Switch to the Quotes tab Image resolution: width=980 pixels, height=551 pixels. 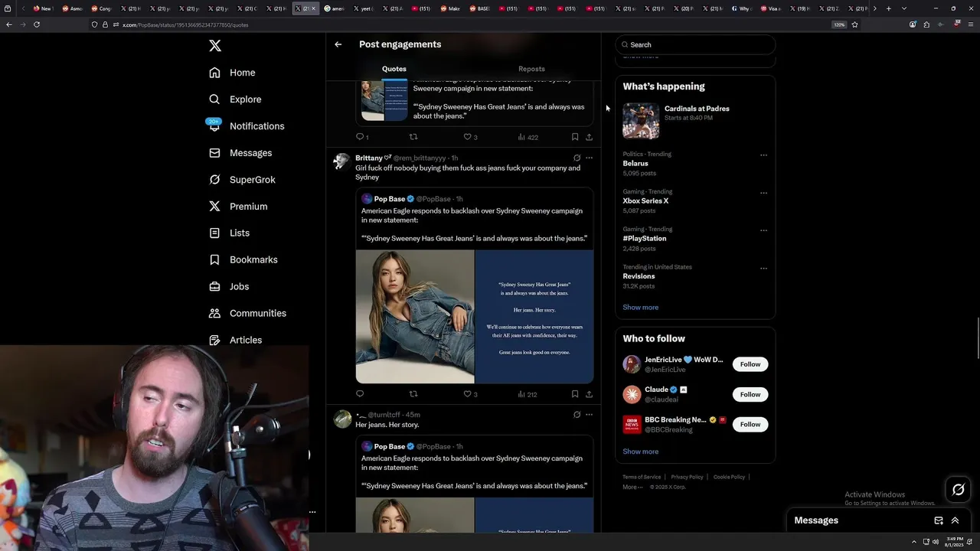point(394,69)
